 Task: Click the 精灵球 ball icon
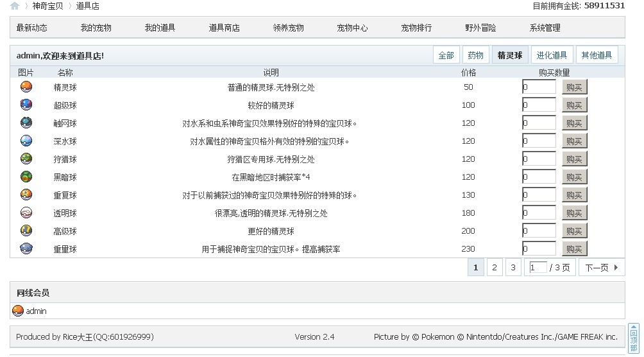click(26, 87)
